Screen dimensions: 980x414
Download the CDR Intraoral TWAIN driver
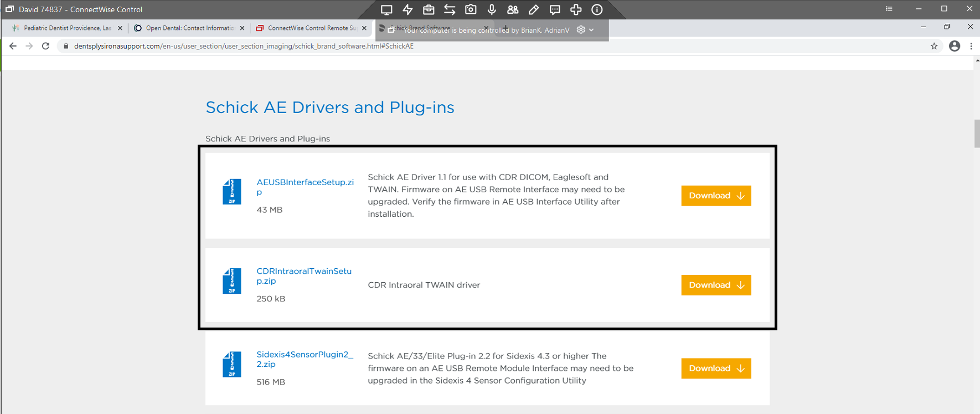pos(716,285)
